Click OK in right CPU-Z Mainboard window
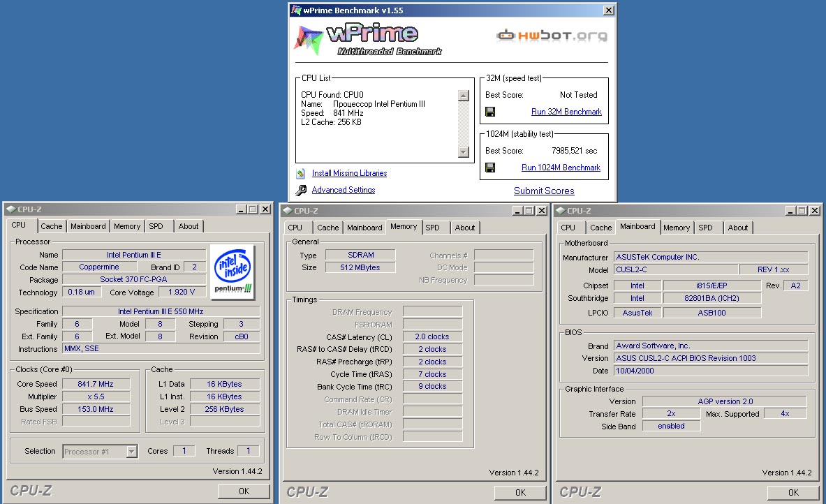Viewport: 826px width, 504px height. 793,492
